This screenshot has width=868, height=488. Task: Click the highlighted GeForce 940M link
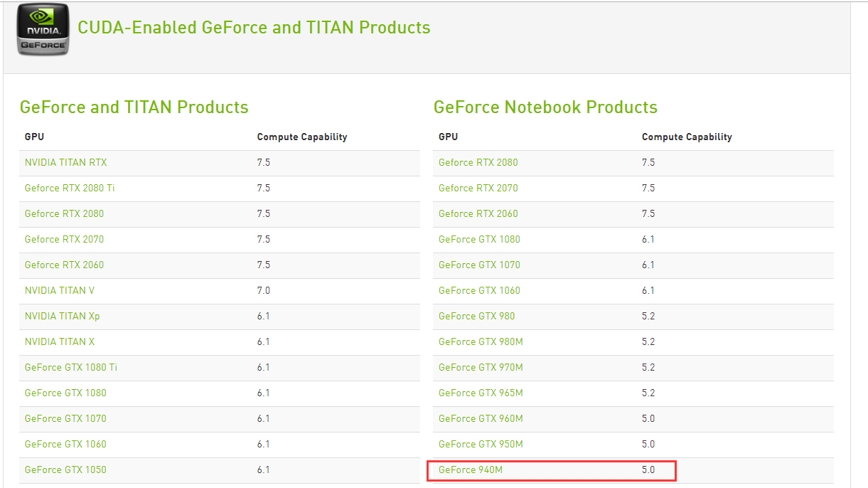coord(471,470)
